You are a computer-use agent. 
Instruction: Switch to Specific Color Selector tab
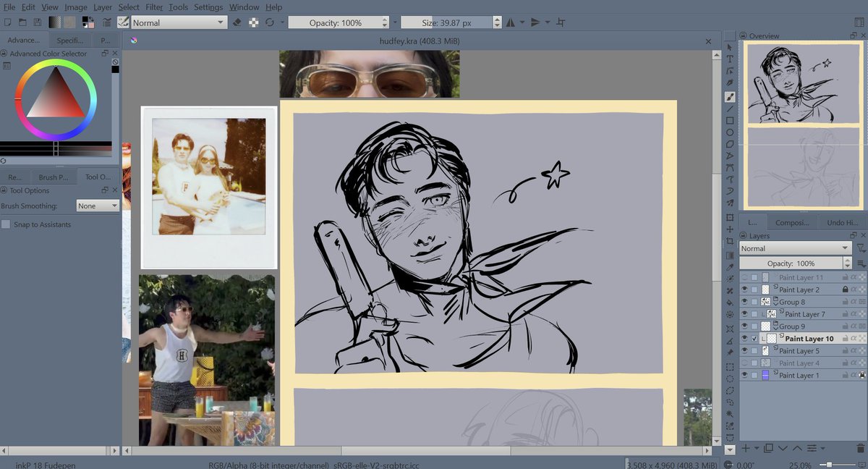coord(69,40)
